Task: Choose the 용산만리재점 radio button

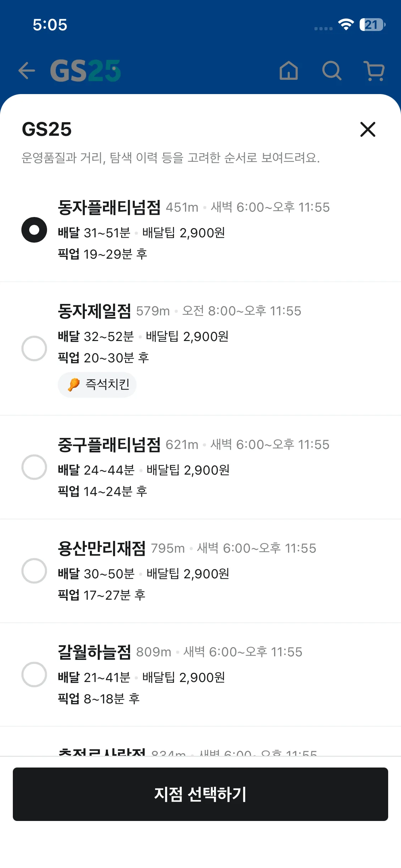Action: pyautogui.click(x=34, y=571)
